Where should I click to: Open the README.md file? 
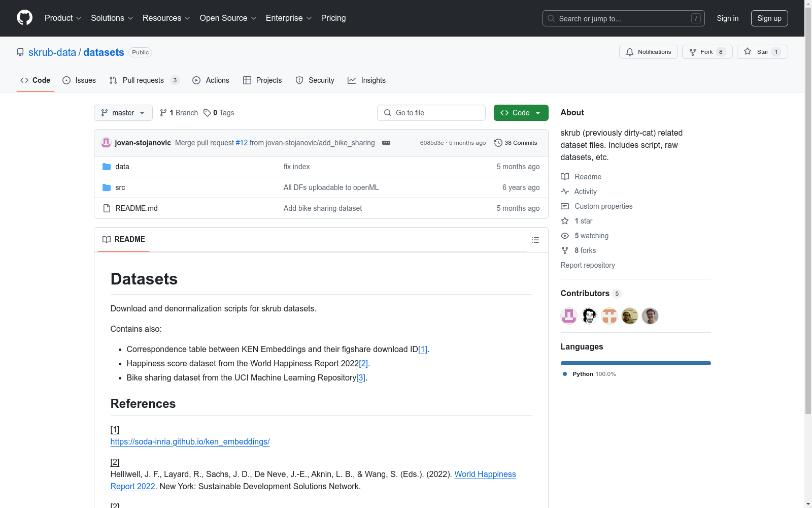[137, 208]
